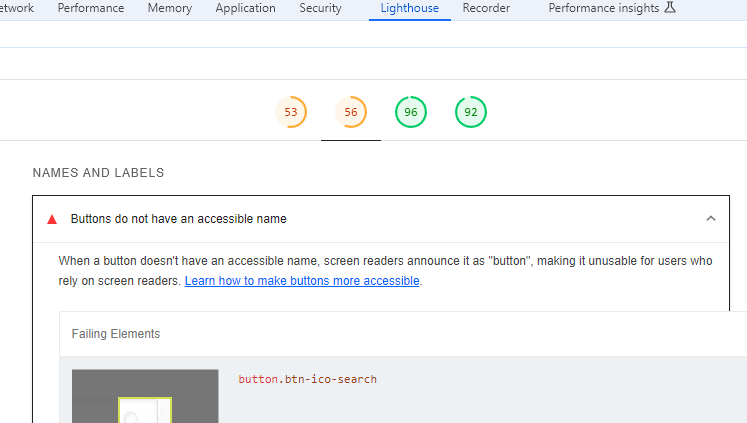Image resolution: width=747 pixels, height=423 pixels.
Task: Open the partially visible Network tab
Action: [x=17, y=8]
